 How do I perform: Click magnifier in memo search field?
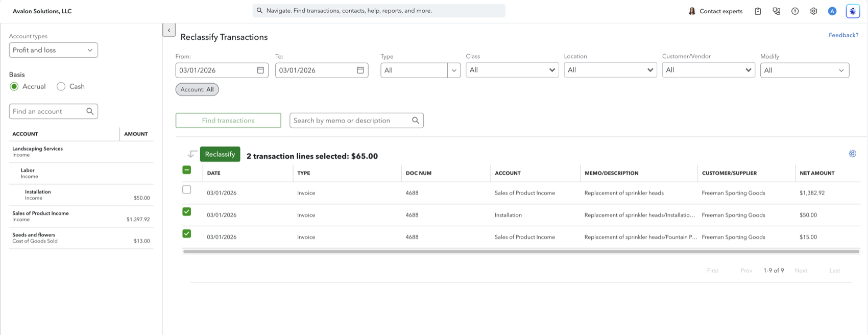pos(416,121)
